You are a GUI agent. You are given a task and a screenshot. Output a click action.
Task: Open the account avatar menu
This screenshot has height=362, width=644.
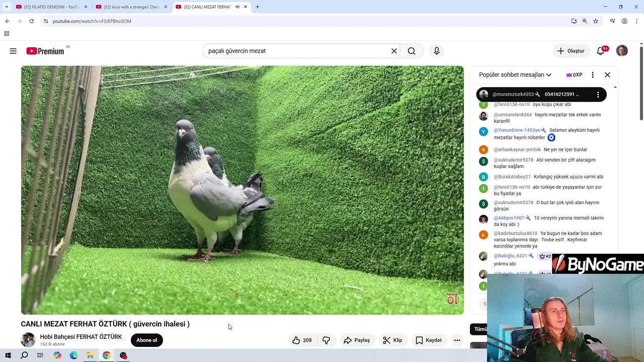click(622, 51)
